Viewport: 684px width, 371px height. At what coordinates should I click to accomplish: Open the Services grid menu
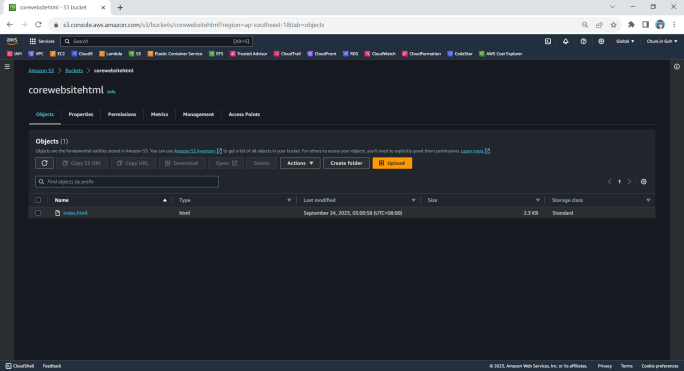click(42, 41)
